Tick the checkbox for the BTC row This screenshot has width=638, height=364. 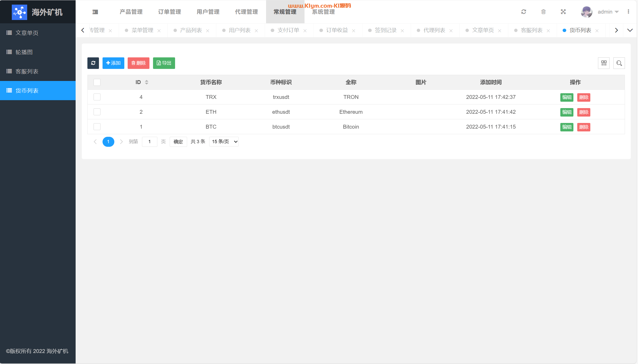click(97, 127)
